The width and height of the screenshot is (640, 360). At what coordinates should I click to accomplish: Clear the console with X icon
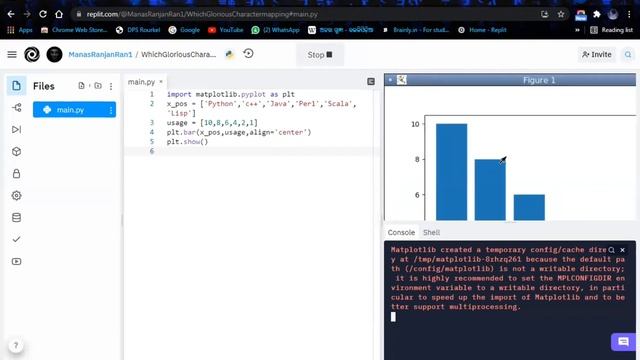pyautogui.click(x=622, y=250)
